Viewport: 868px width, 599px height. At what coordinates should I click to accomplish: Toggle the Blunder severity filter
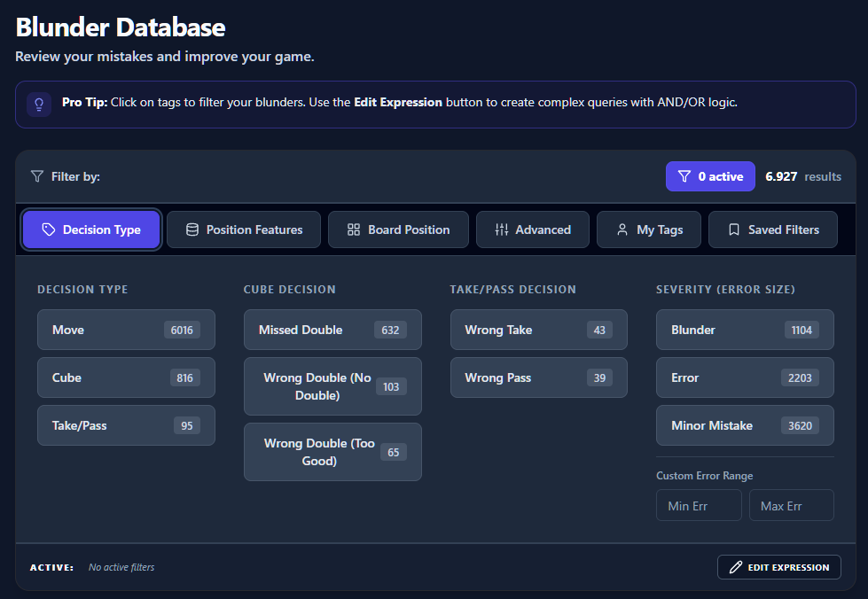coord(745,330)
